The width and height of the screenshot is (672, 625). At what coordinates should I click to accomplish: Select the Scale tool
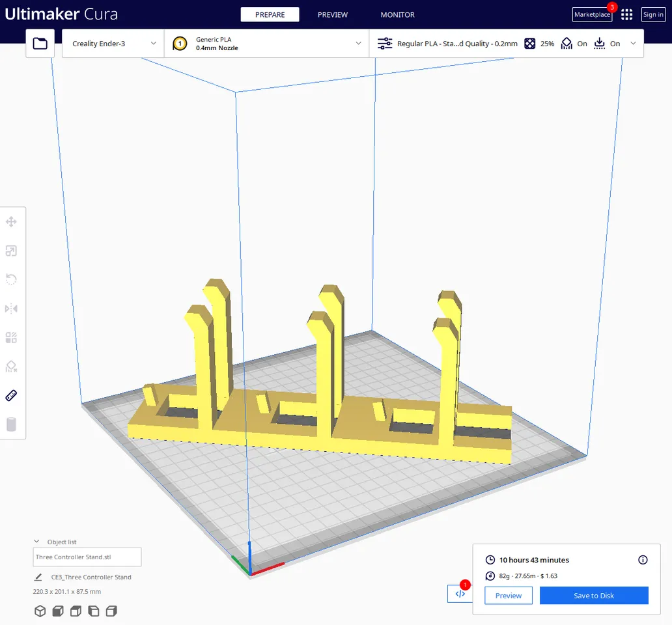click(x=11, y=251)
